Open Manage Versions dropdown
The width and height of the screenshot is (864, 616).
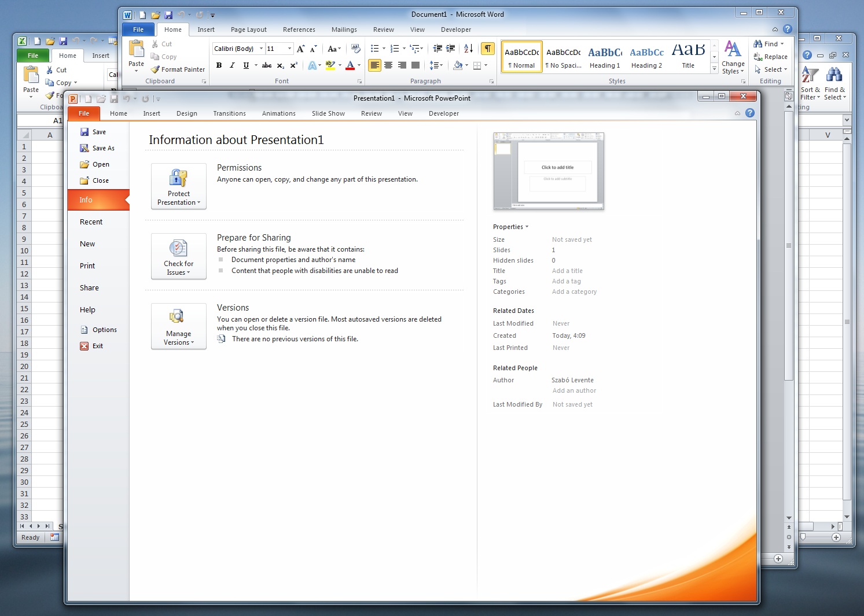point(179,326)
